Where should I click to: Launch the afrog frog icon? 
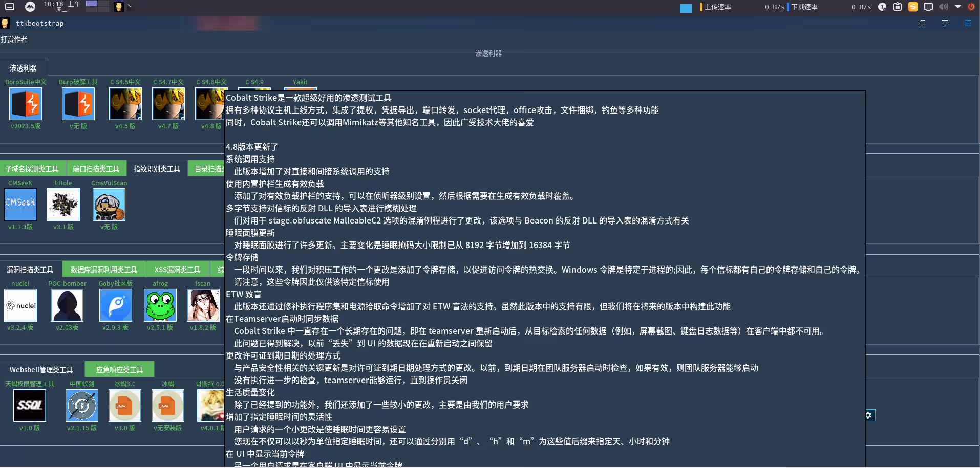[160, 305]
